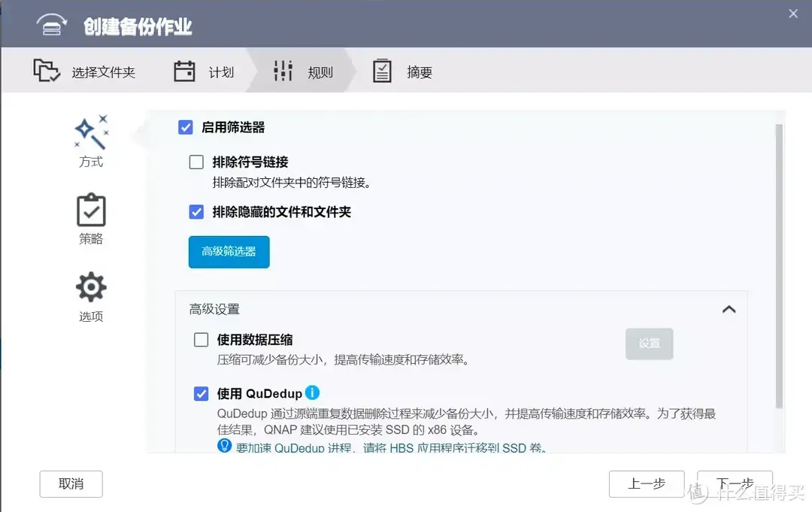Disable the 启用筛选器 checkbox
The width and height of the screenshot is (812, 512).
(x=185, y=127)
